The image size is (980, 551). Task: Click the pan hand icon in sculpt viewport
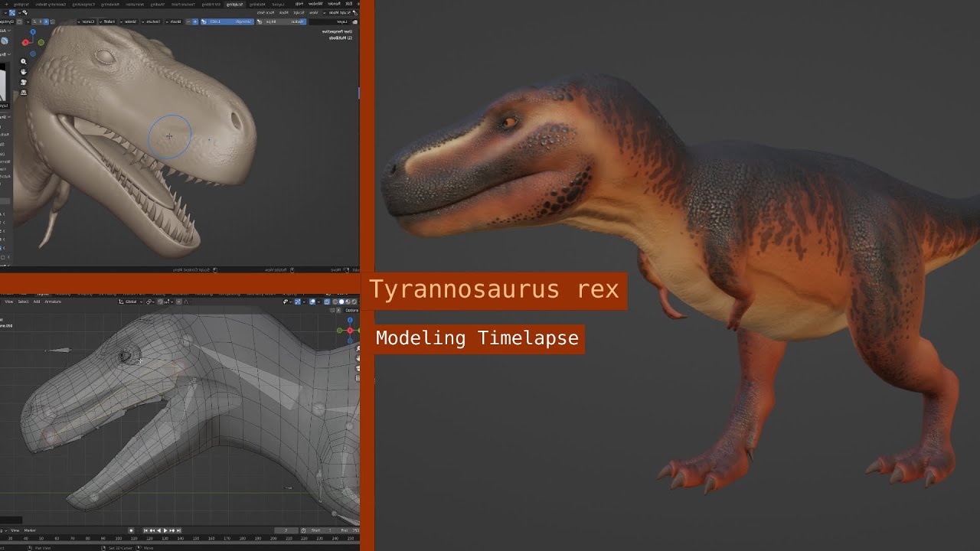click(x=24, y=72)
